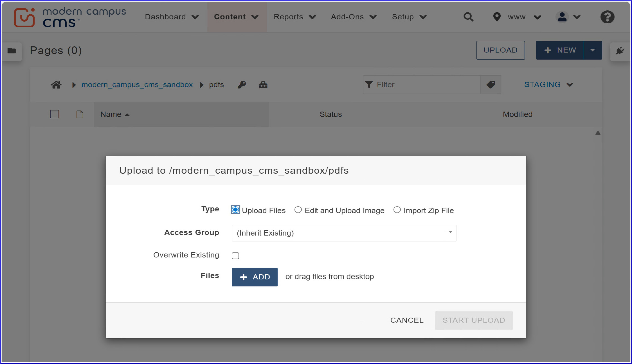Expand the STAGING environment dropdown
The height and width of the screenshot is (364, 632).
(x=548, y=84)
